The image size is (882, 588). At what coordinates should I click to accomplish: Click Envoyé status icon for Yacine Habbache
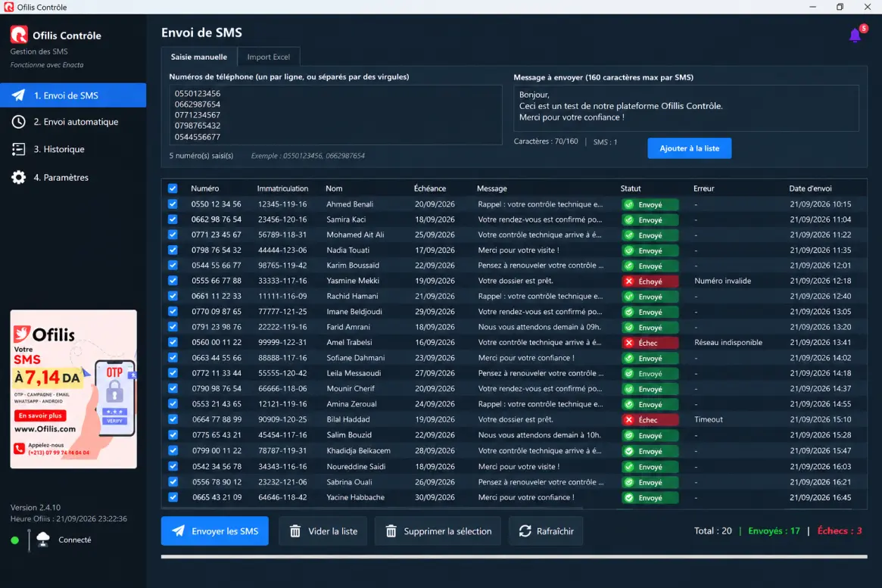pos(629,497)
